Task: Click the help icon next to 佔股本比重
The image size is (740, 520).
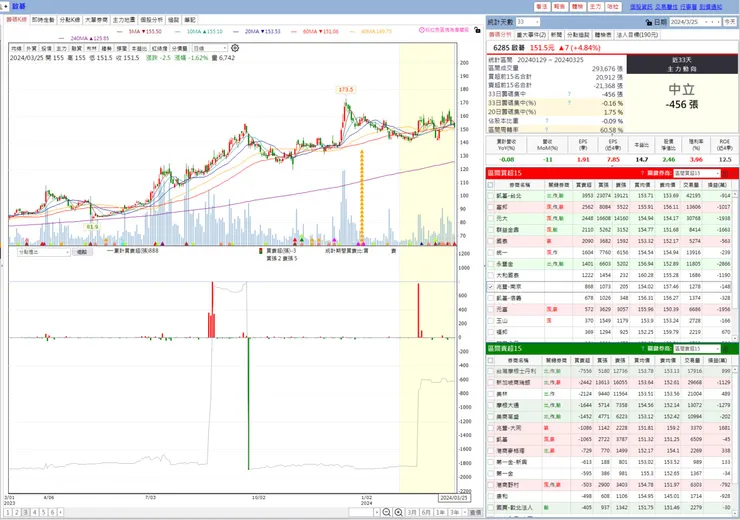Action: pos(547,120)
